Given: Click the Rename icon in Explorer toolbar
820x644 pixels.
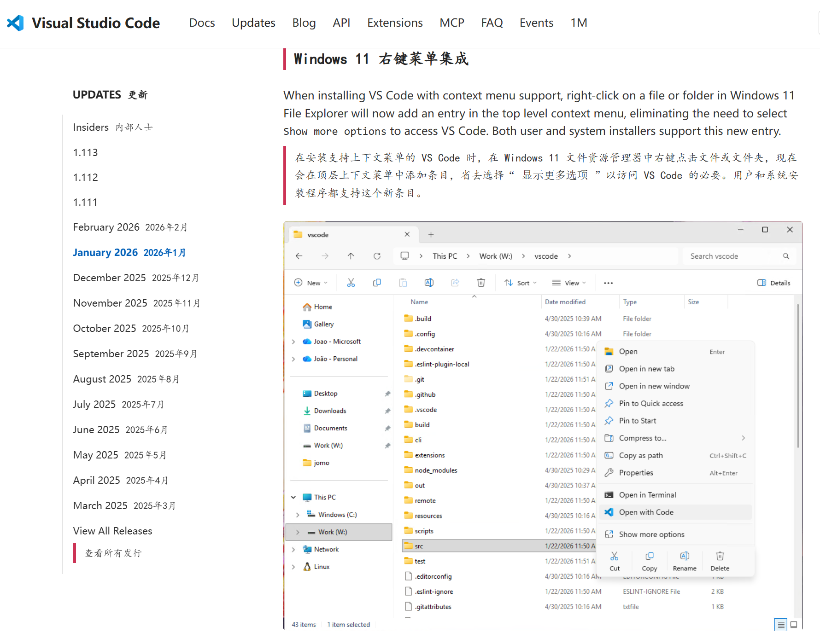Looking at the screenshot, I should 429,283.
